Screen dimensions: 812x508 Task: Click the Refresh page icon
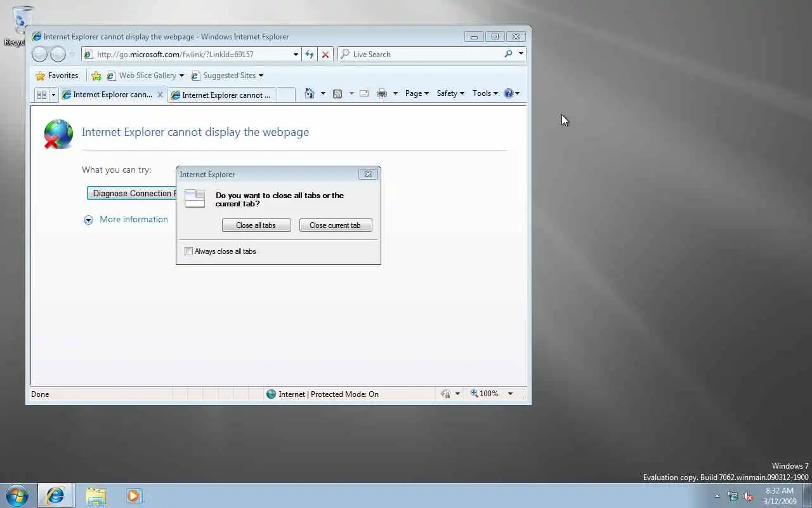310,55
